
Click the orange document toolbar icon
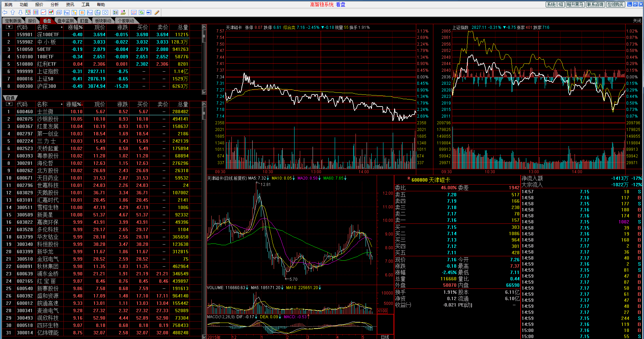pos(82,12)
